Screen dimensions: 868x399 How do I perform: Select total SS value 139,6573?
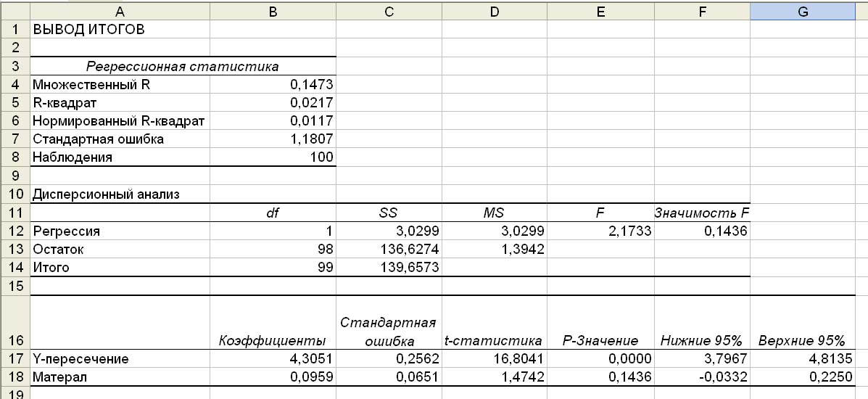(x=389, y=267)
